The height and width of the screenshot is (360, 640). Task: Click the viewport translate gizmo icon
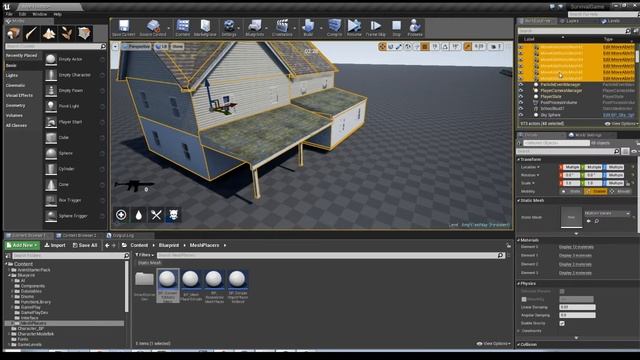(382, 47)
